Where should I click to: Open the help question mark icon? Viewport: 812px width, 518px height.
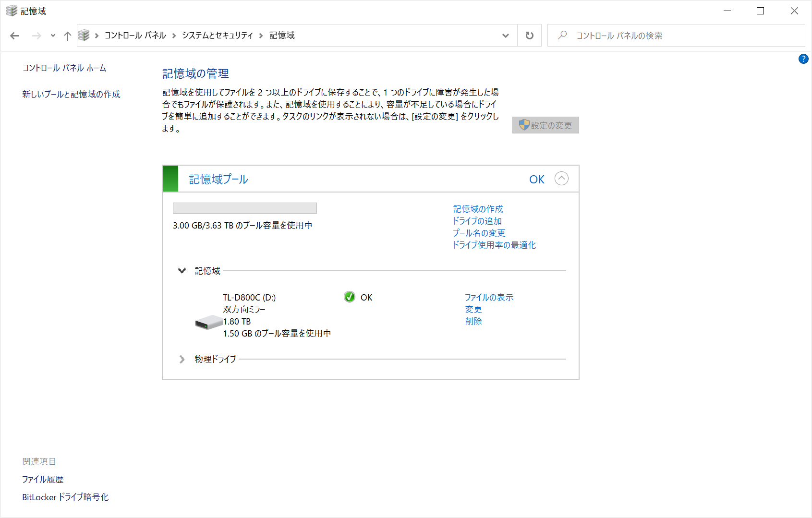[803, 59]
